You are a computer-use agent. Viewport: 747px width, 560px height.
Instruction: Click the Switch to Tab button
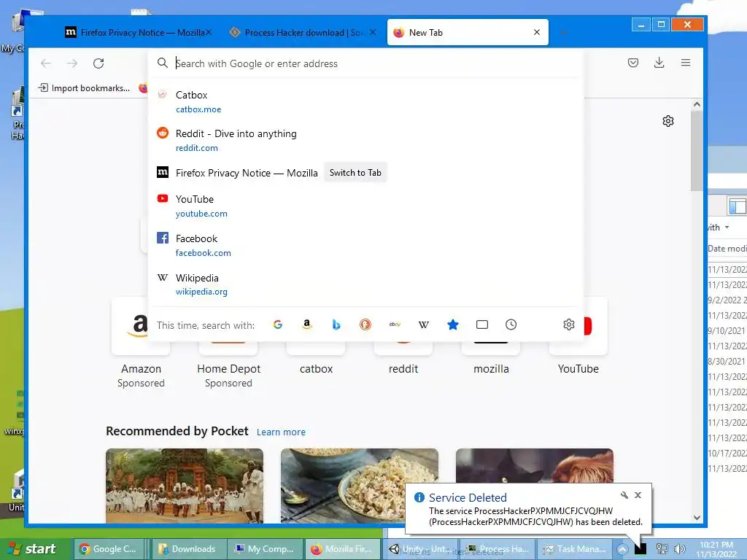[x=355, y=173]
